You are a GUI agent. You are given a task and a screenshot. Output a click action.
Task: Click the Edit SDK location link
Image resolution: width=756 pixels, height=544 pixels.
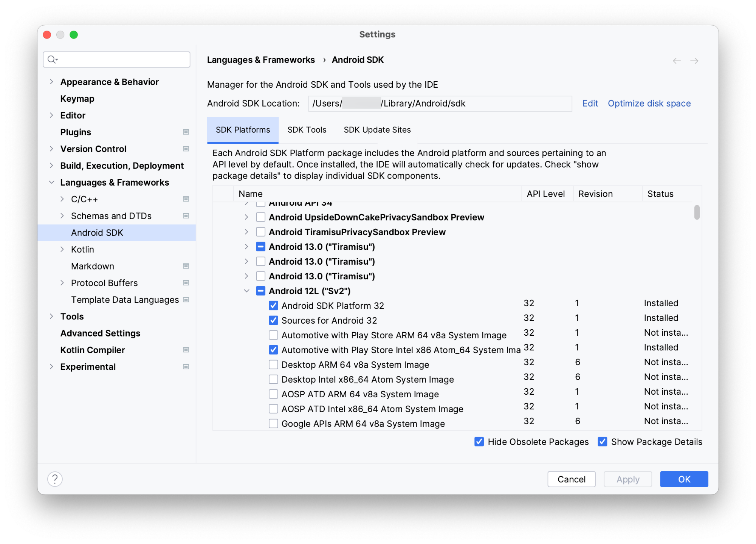[589, 103]
